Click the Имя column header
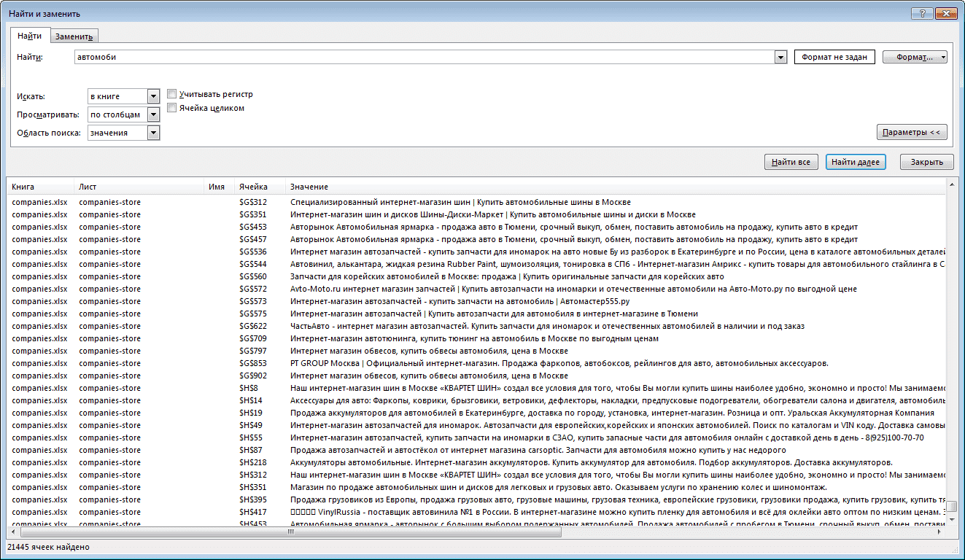 (x=219, y=187)
